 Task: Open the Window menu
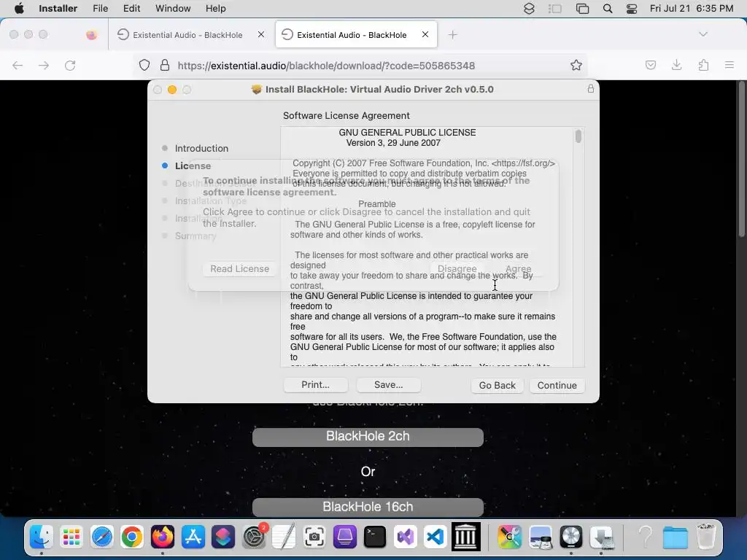(173, 8)
